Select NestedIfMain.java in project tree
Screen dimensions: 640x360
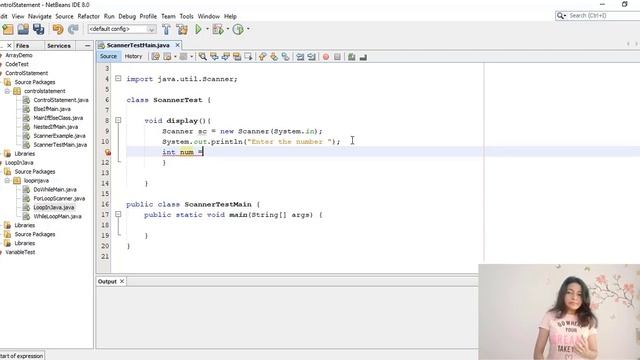pyautogui.click(x=56, y=127)
